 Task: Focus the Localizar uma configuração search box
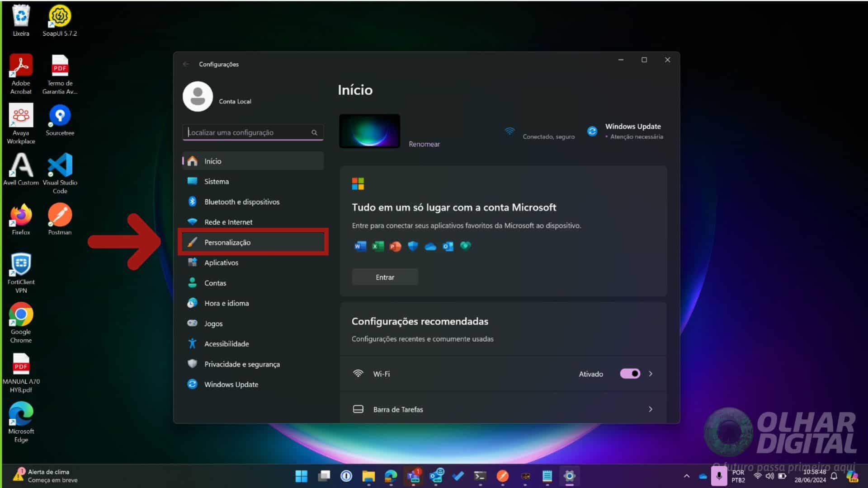coord(253,132)
